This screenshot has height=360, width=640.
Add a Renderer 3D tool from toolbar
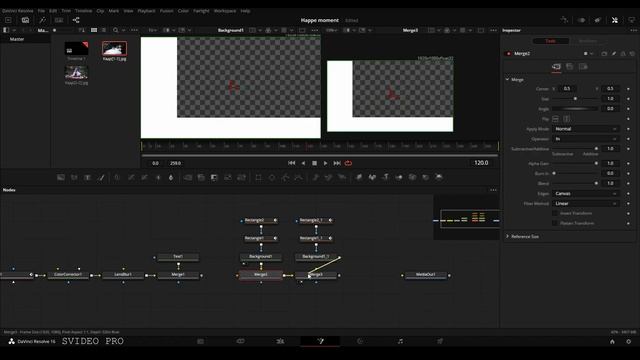439,177
